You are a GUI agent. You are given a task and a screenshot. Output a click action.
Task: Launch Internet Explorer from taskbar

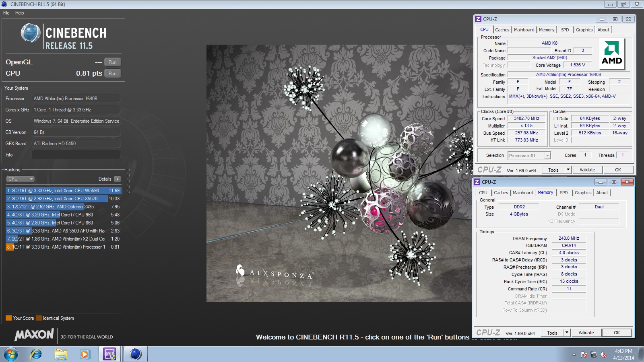coord(36,354)
